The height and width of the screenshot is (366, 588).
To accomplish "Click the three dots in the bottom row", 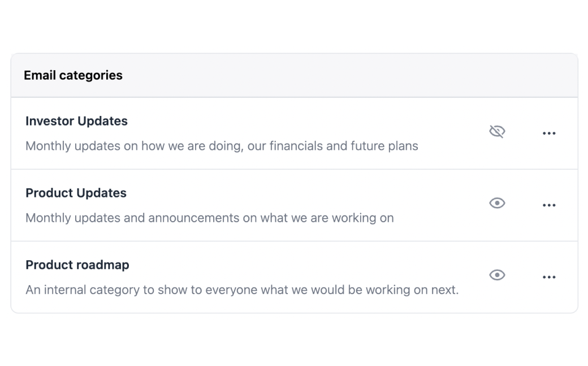I will pos(548,277).
